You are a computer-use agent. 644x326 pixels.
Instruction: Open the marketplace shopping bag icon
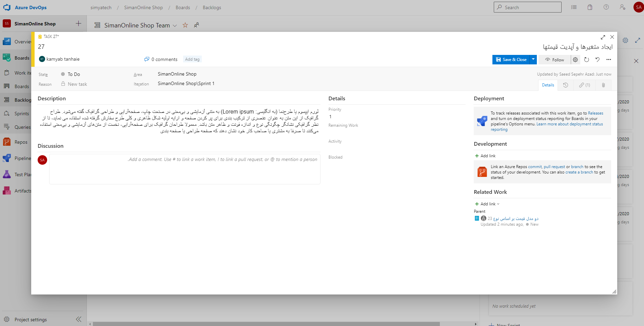tap(590, 7)
